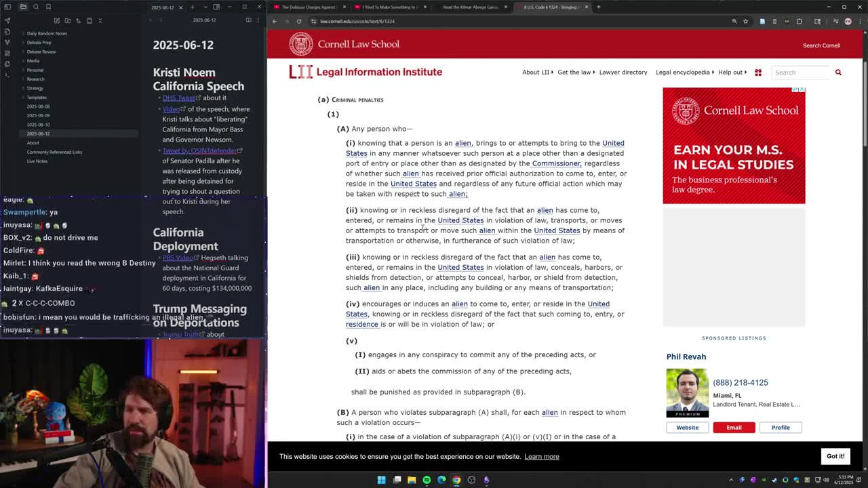868x488 pixels.
Task: Switch to I Tried To Make Something tab
Action: 390,7
